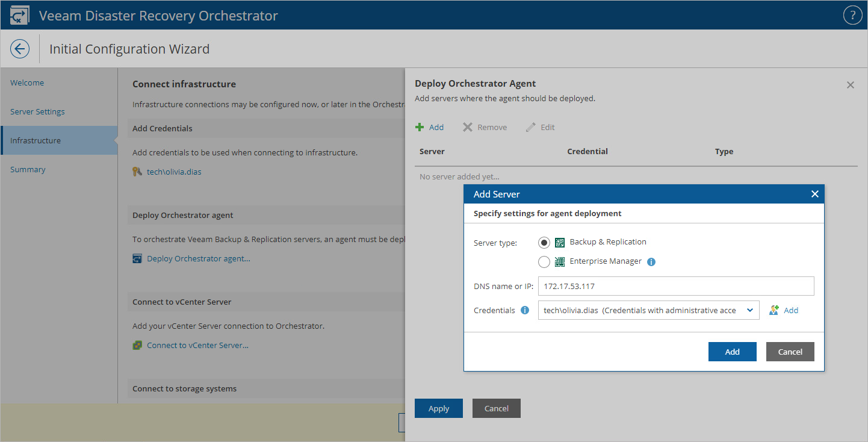Screen dimensions: 868x442
Task: Open the Server Settings wizard step
Action: tap(37, 112)
